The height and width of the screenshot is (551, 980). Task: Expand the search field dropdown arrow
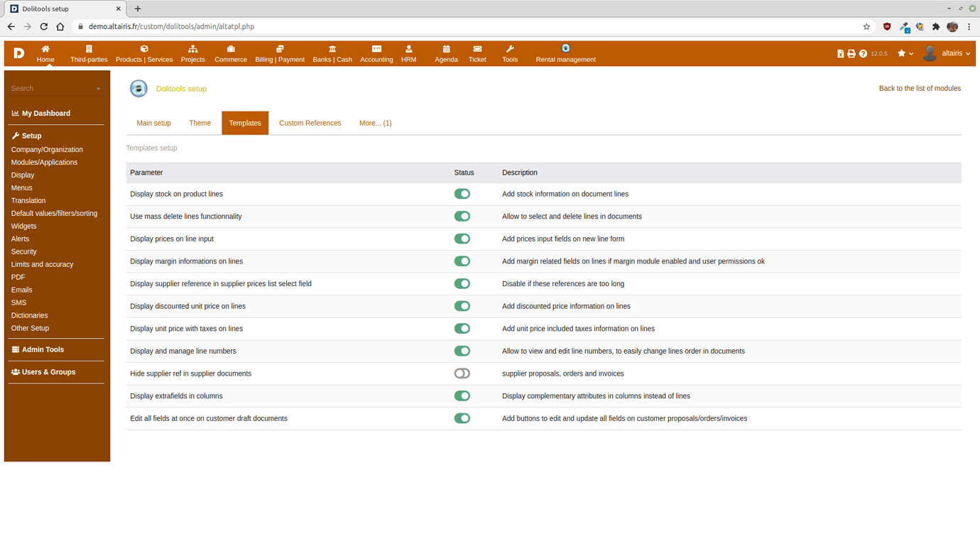coord(98,88)
